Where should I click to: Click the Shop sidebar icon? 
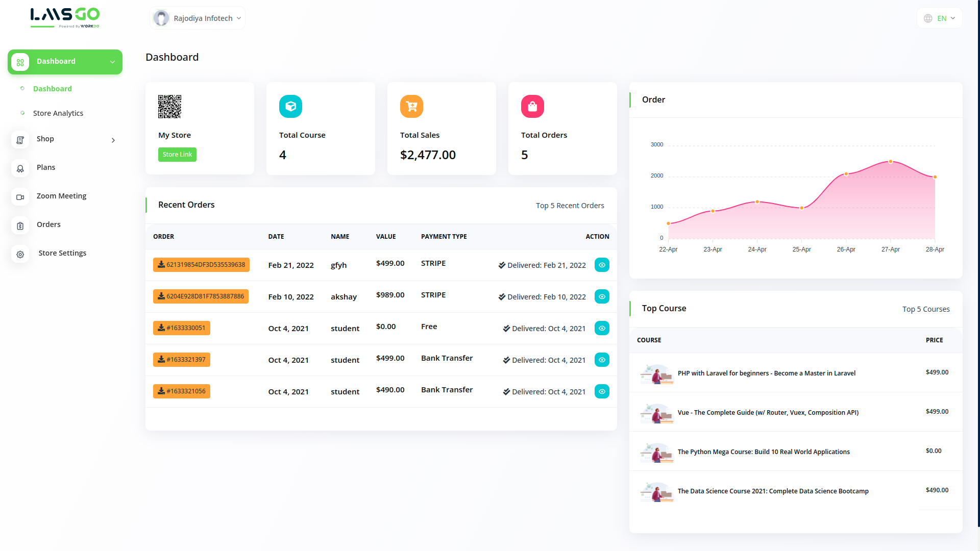pyautogui.click(x=20, y=140)
